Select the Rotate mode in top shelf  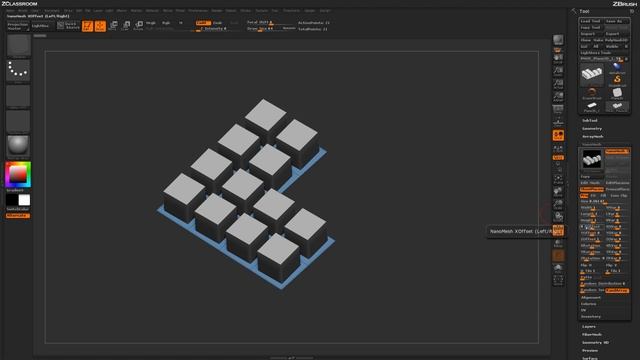[x=139, y=26]
